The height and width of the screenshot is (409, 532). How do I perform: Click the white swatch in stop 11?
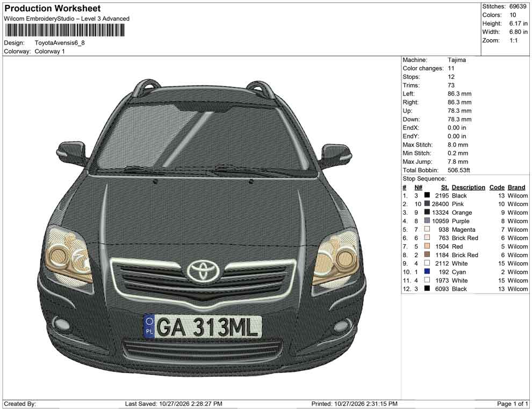click(427, 280)
